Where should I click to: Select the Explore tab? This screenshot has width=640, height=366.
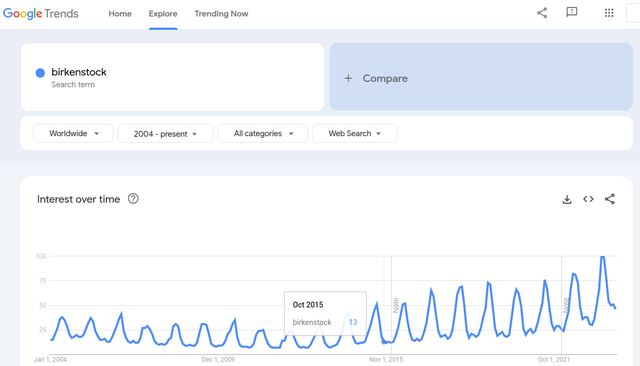tap(163, 13)
